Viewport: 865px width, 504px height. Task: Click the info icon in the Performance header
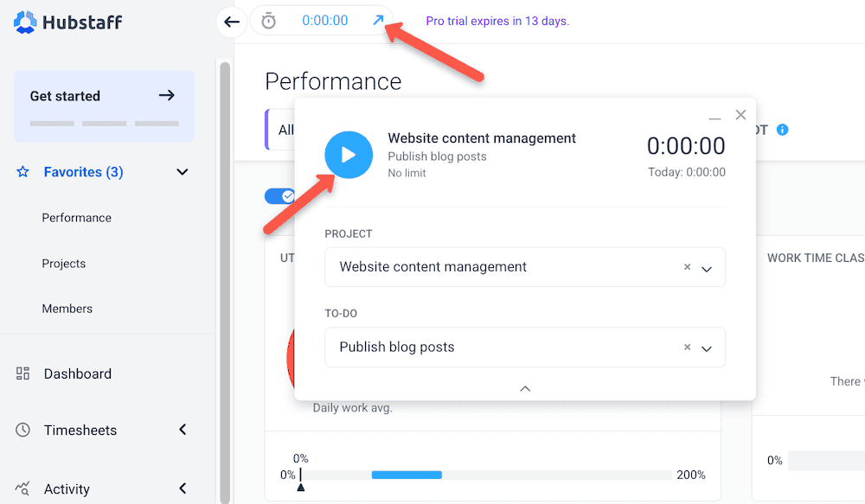coord(782,130)
